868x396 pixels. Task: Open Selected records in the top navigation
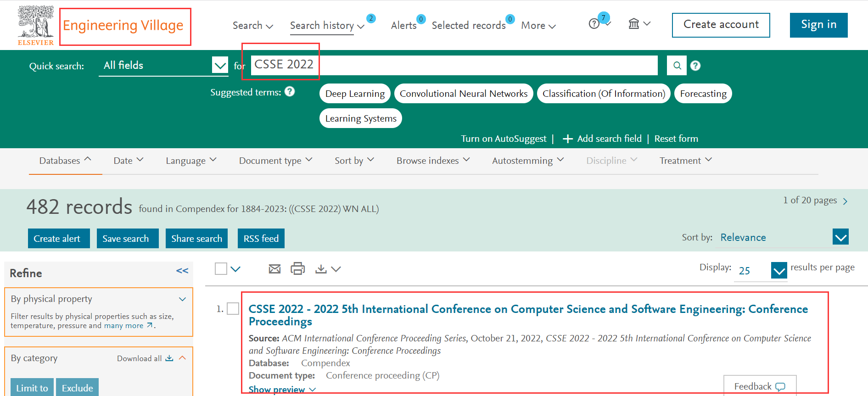click(x=469, y=26)
